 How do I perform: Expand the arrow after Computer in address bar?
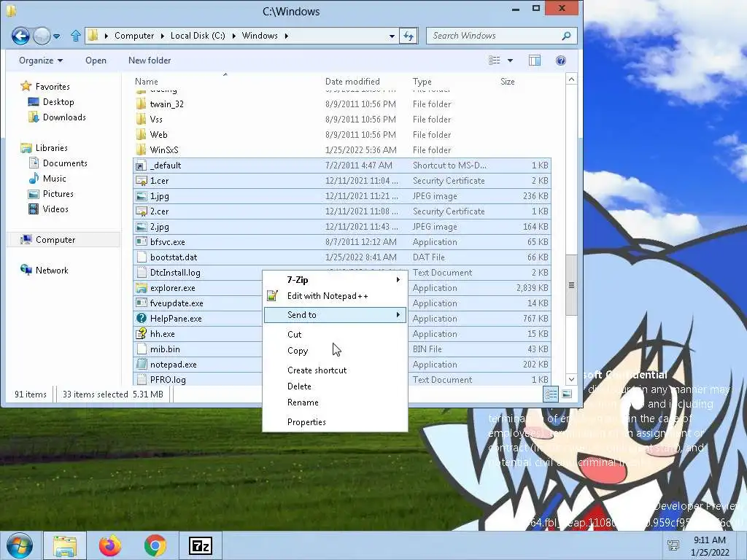pos(163,36)
